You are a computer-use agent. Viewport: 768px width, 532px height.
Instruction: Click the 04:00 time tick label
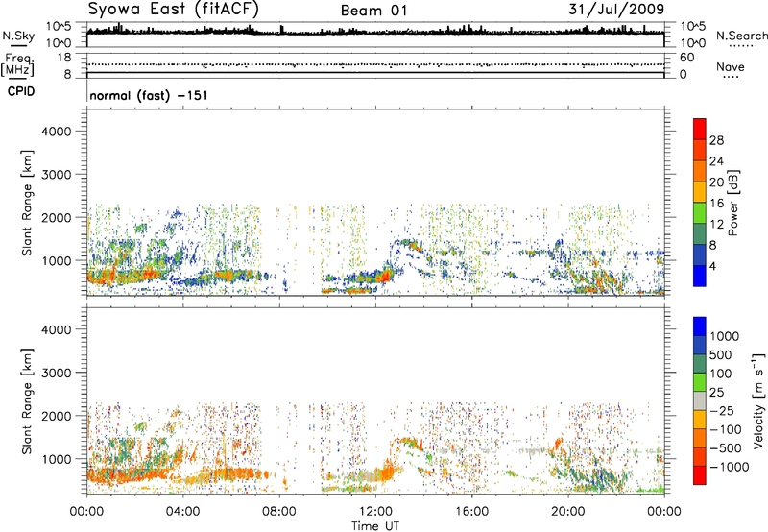coord(182,512)
